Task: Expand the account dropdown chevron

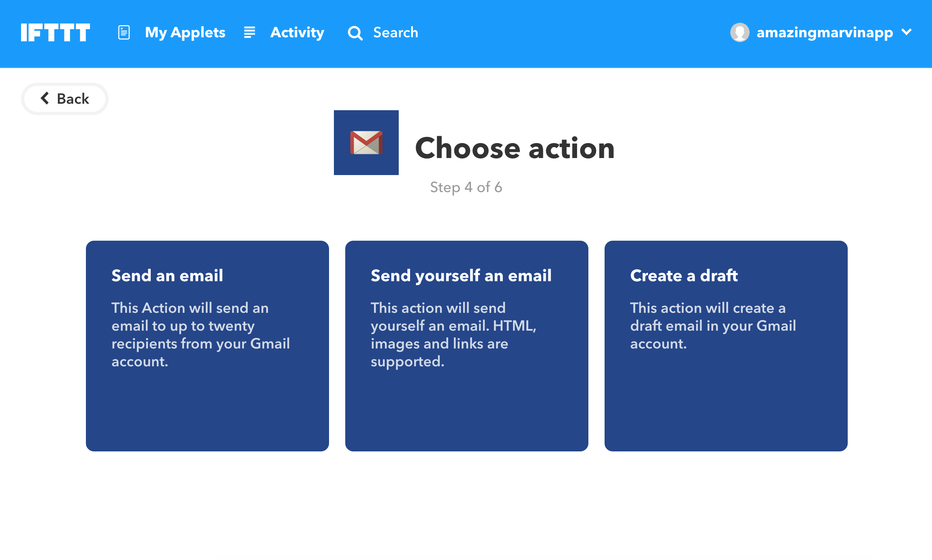Action: pyautogui.click(x=906, y=32)
